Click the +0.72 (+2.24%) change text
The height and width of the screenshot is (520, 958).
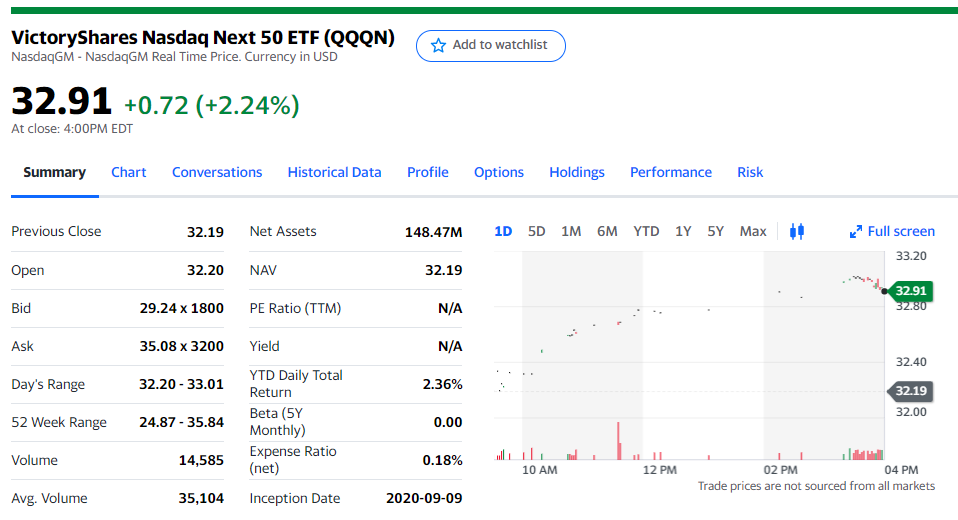211,105
